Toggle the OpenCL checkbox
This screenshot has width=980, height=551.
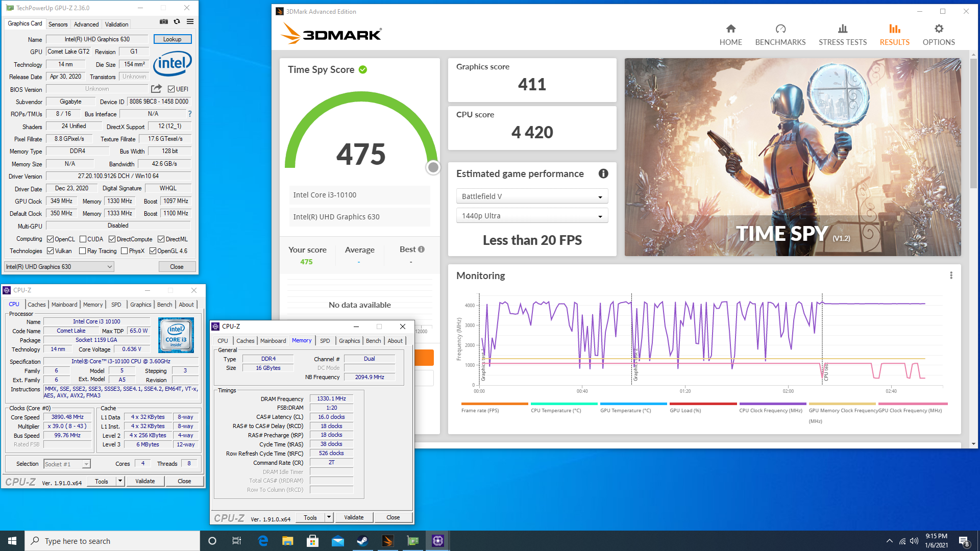click(x=50, y=239)
